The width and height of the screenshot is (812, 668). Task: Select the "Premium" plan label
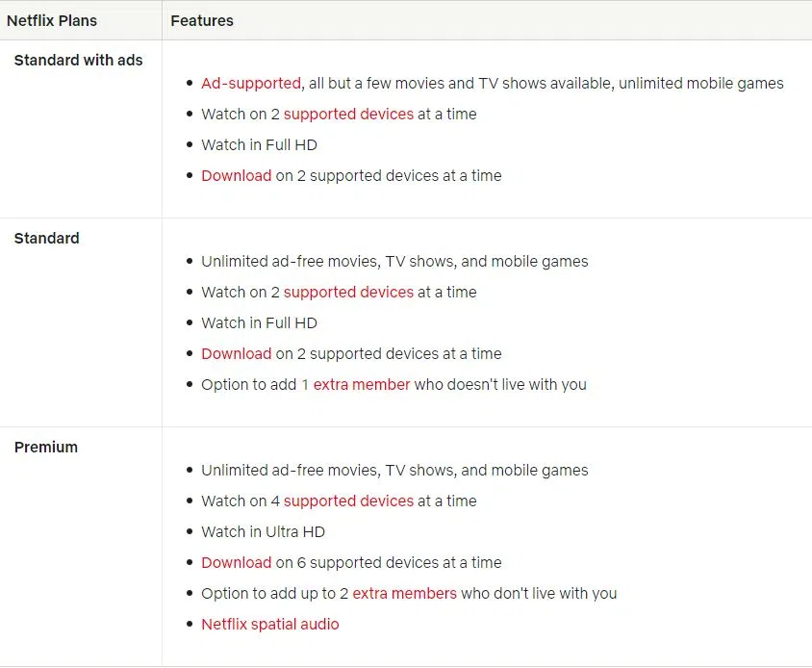pos(45,447)
